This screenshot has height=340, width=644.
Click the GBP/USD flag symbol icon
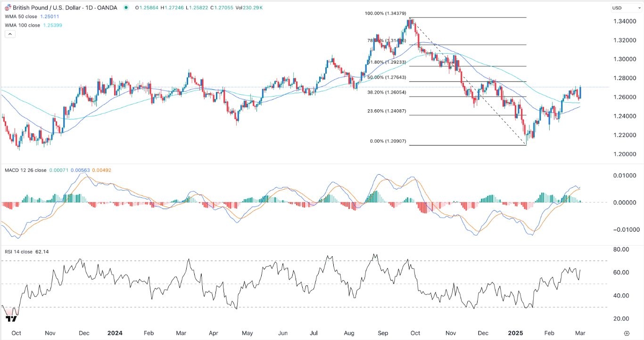coord(7,8)
